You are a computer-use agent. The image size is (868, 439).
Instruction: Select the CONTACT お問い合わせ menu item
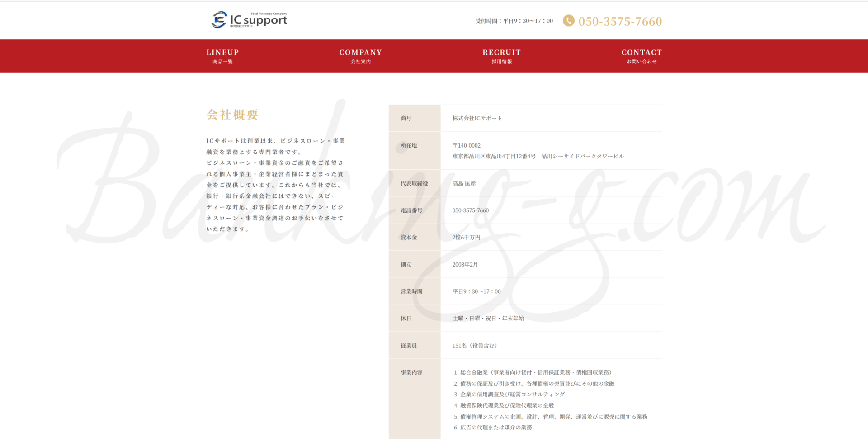coord(641,56)
